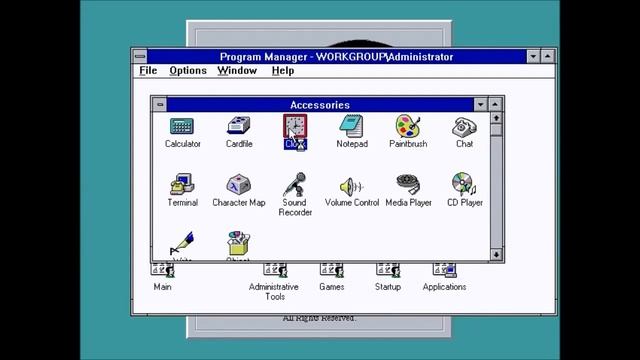
Task: Maximize the Accessories group window
Action: [495, 105]
